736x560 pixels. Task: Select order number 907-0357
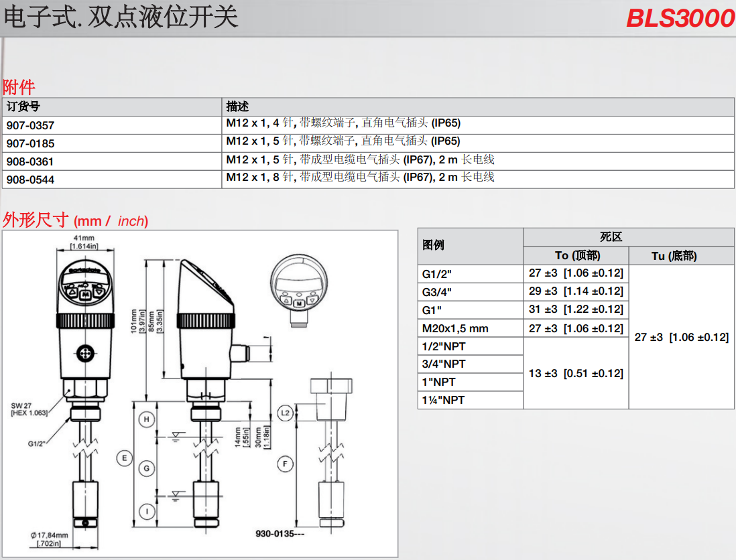[x=31, y=125]
